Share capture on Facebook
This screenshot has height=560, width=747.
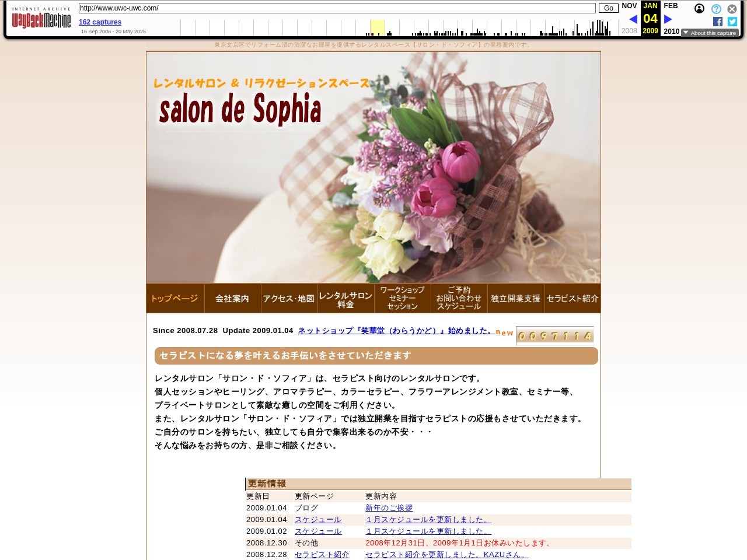pyautogui.click(x=718, y=22)
